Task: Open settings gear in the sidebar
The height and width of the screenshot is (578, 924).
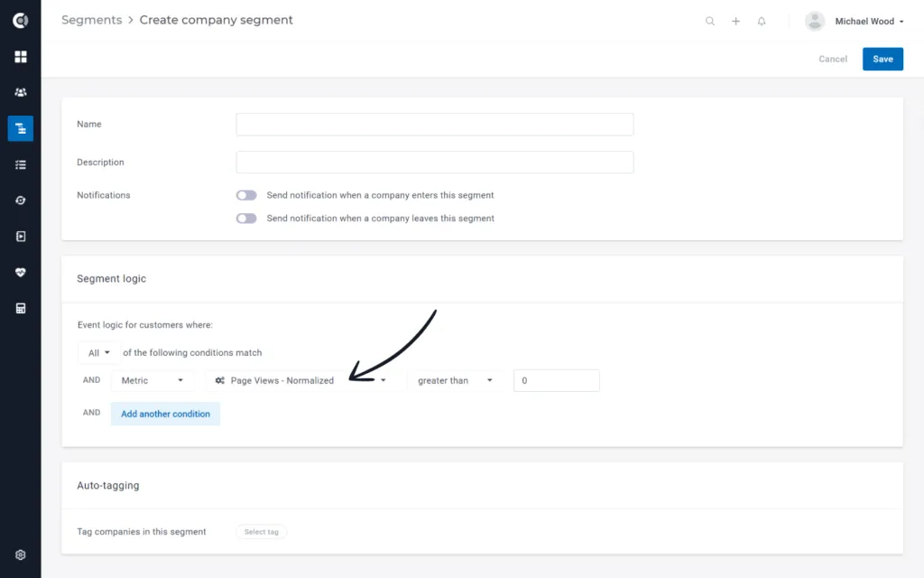Action: [x=21, y=555]
